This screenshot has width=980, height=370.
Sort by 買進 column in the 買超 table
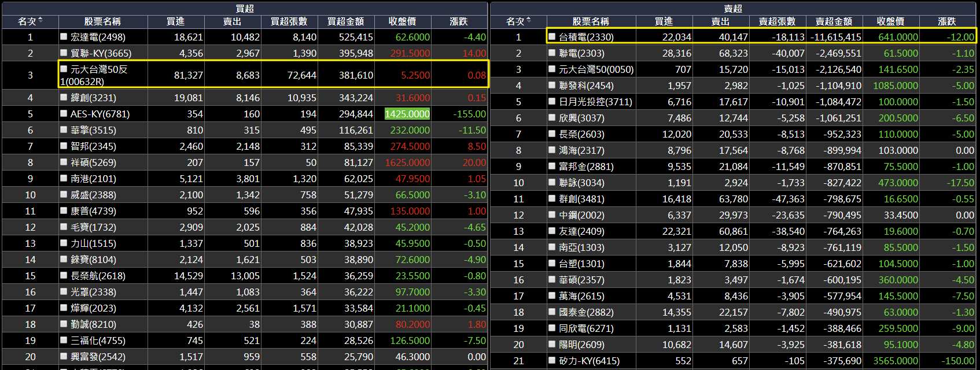175,21
